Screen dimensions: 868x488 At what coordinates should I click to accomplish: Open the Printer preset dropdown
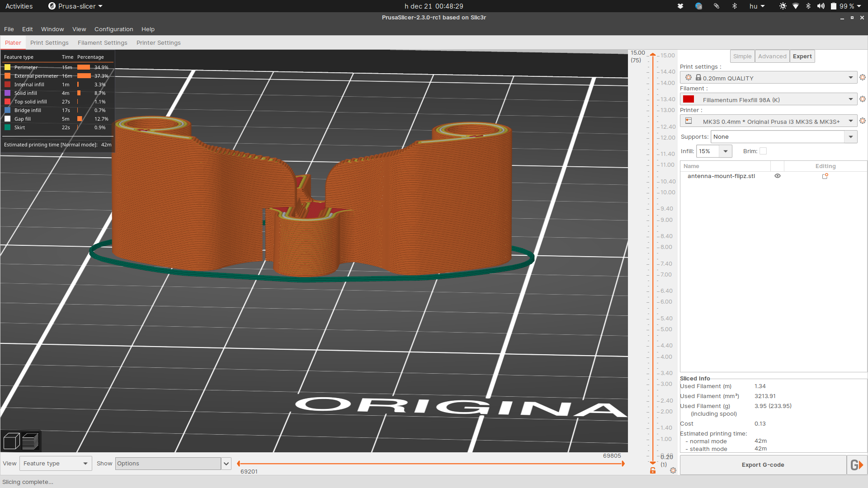coord(769,121)
